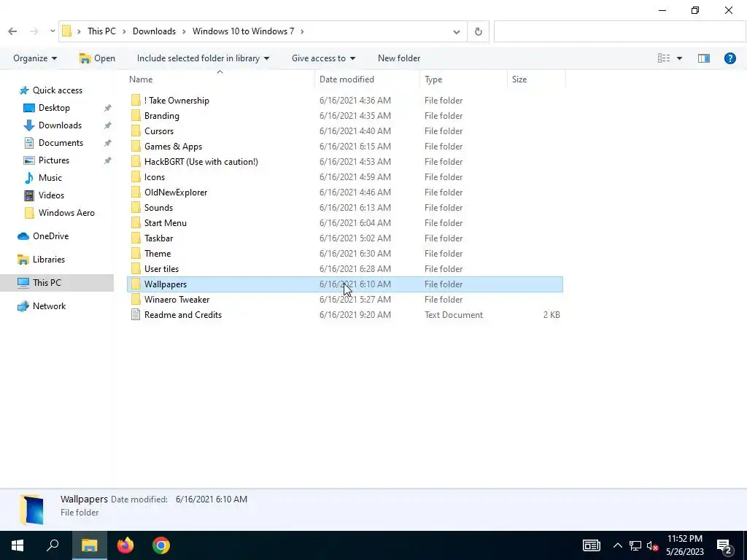Viewport: 747px width, 560px height.
Task: Open taskbar search magnifier
Action: [x=53, y=545]
